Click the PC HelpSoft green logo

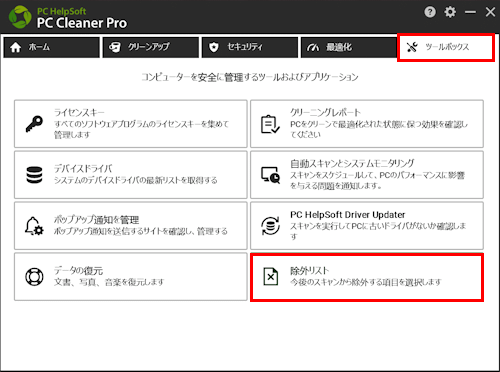[20, 17]
